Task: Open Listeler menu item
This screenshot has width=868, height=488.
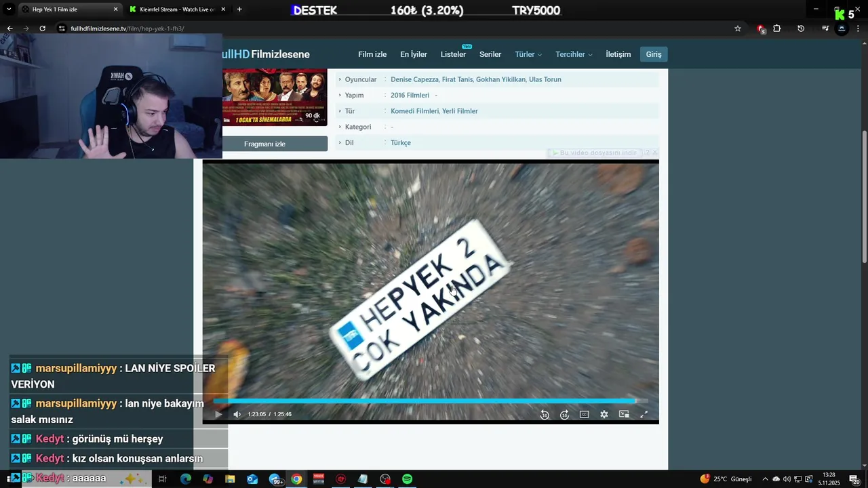Action: click(x=453, y=54)
